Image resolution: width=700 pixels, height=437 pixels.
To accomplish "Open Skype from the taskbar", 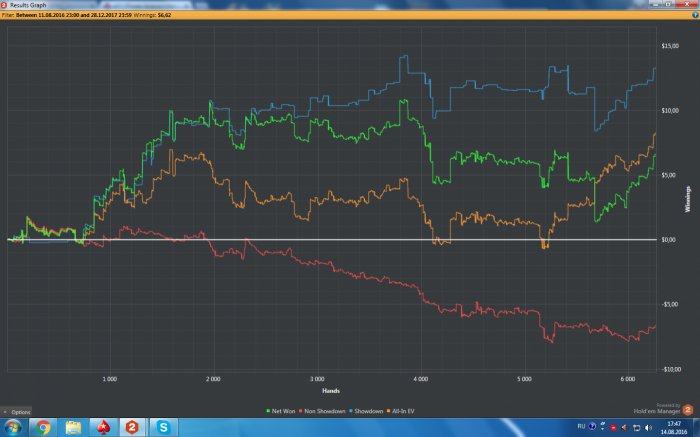I will click(163, 428).
